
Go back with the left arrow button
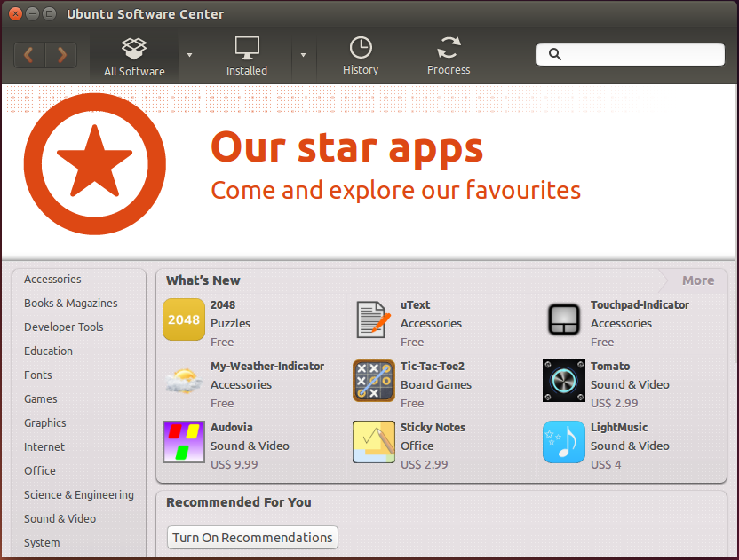pyautogui.click(x=29, y=55)
